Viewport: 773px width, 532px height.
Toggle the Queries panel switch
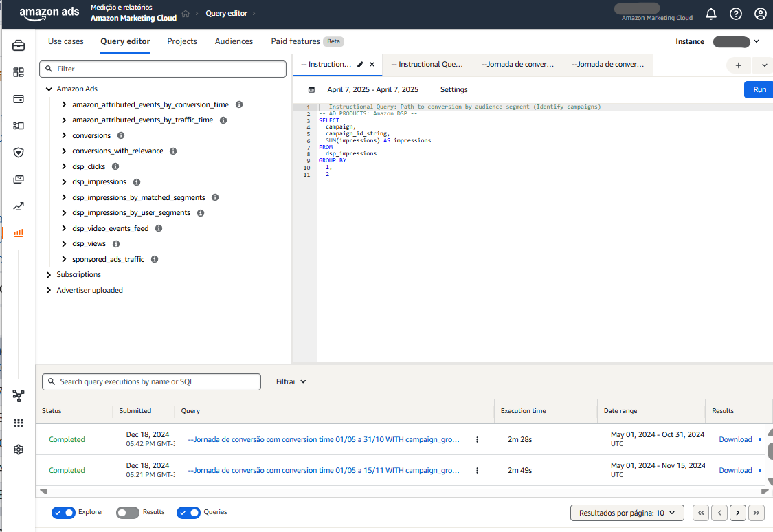click(188, 513)
